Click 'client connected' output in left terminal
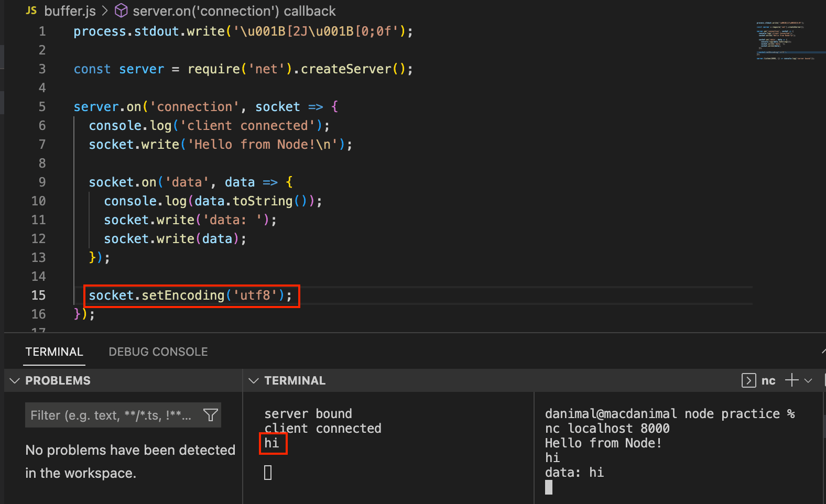 click(x=323, y=428)
